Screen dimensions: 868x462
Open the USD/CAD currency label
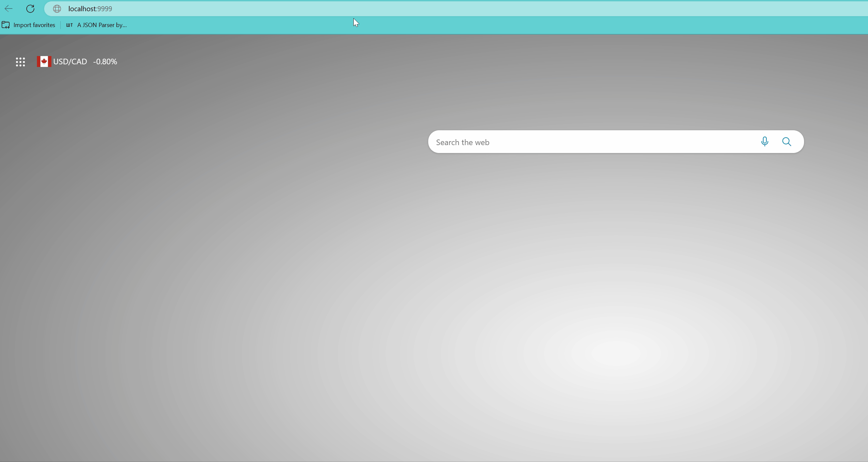pos(70,62)
